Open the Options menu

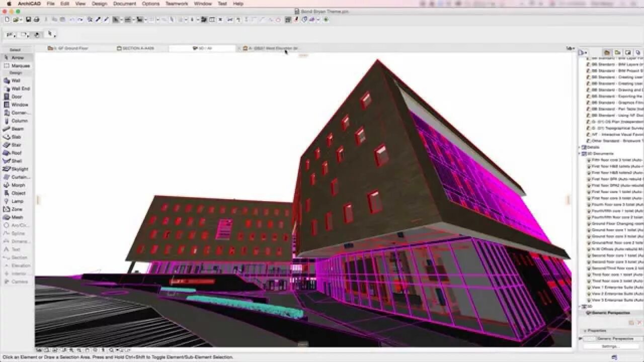(150, 4)
